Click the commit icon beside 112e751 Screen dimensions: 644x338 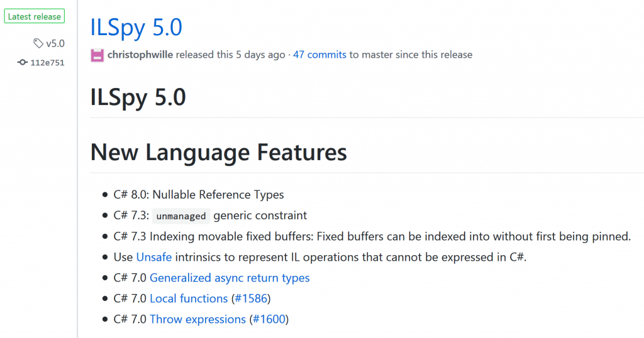pyautogui.click(x=23, y=62)
